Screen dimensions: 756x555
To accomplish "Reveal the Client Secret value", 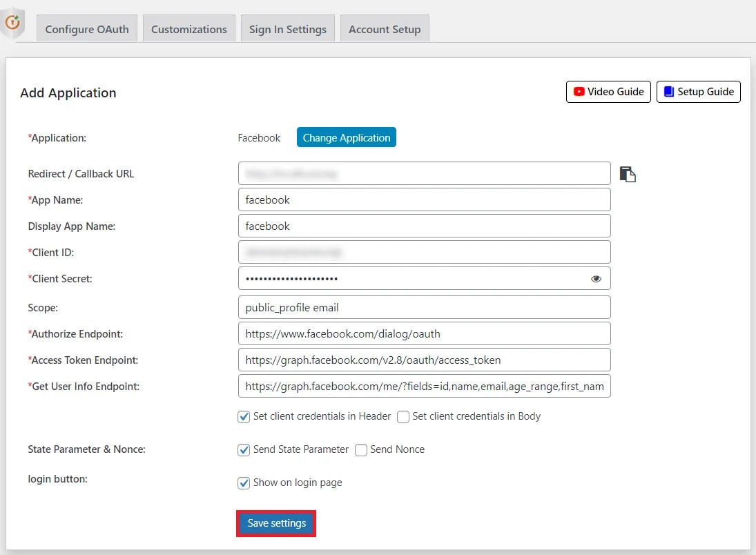I will pyautogui.click(x=596, y=278).
